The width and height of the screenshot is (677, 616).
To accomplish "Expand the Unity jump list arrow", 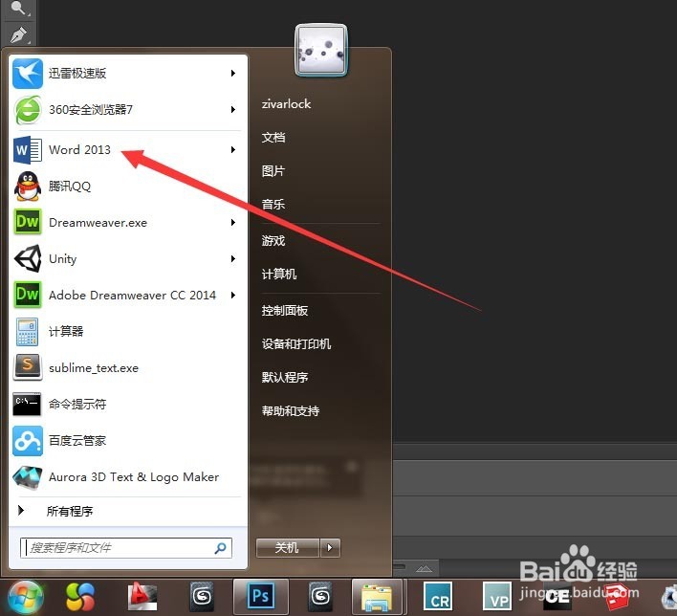I will click(x=233, y=259).
